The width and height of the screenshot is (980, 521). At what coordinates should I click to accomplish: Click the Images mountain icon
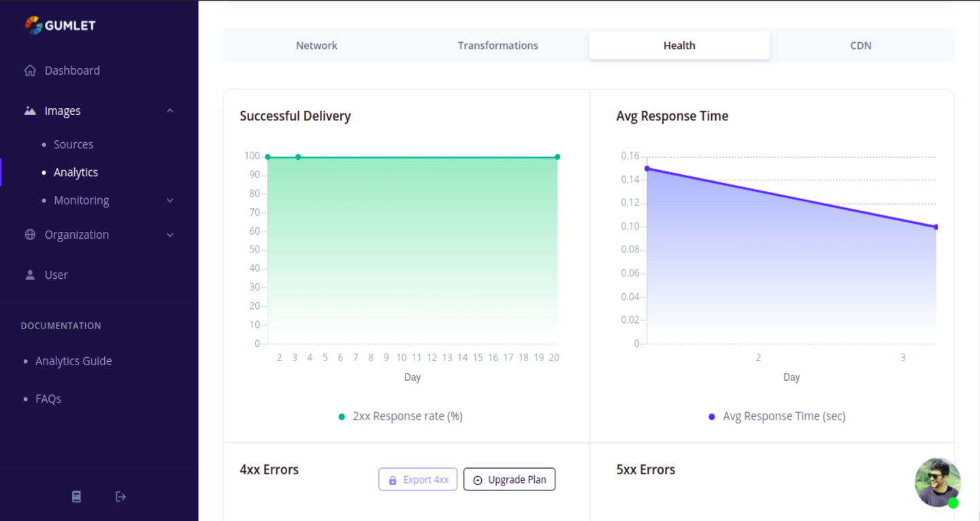[30, 111]
